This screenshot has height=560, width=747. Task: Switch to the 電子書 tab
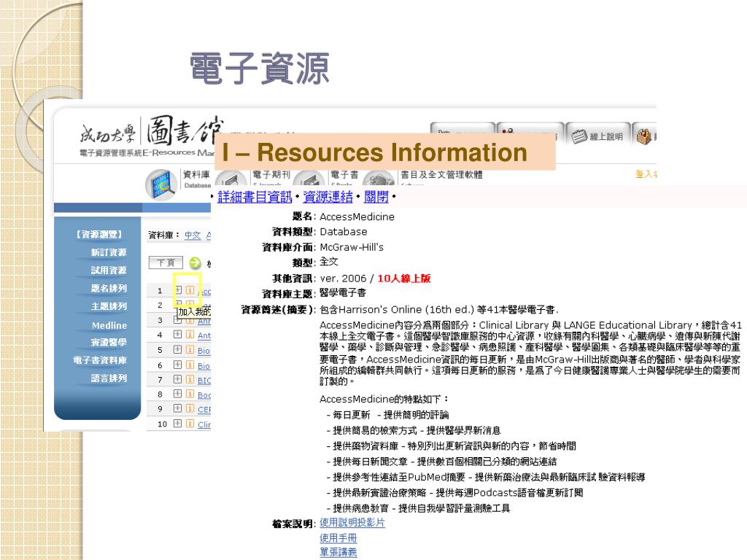pos(344,175)
